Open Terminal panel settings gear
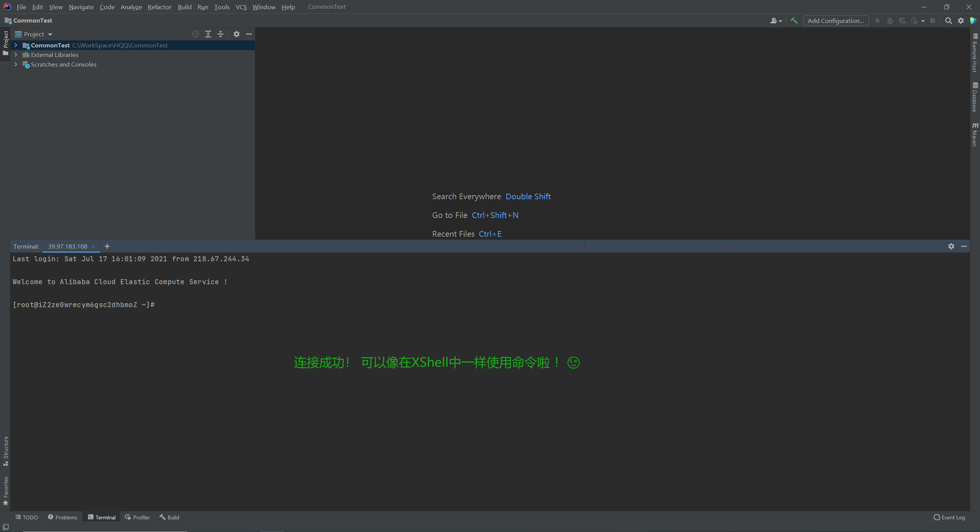The height and width of the screenshot is (532, 980). pos(951,246)
